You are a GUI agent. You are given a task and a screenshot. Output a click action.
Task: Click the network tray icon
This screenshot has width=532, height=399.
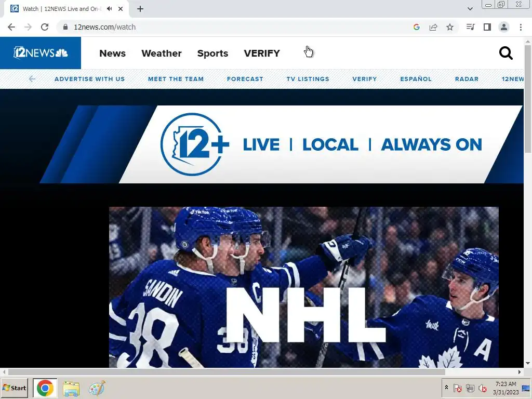point(470,388)
